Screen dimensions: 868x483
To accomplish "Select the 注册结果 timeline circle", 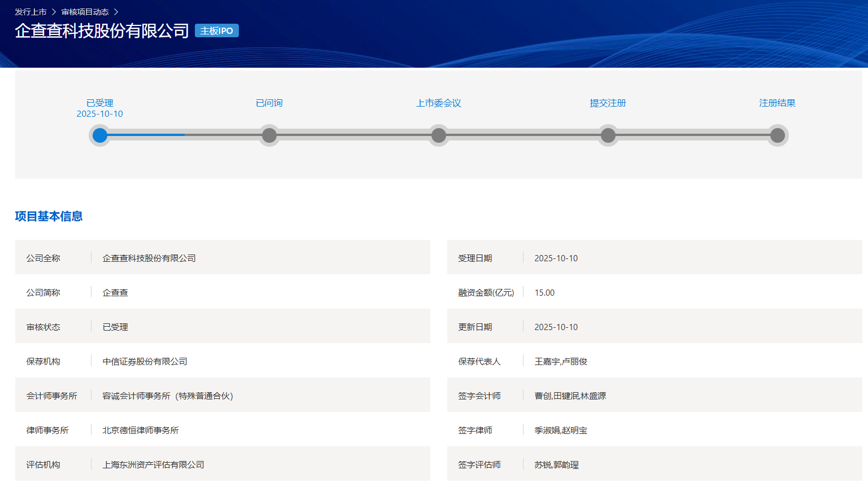I will [x=778, y=135].
